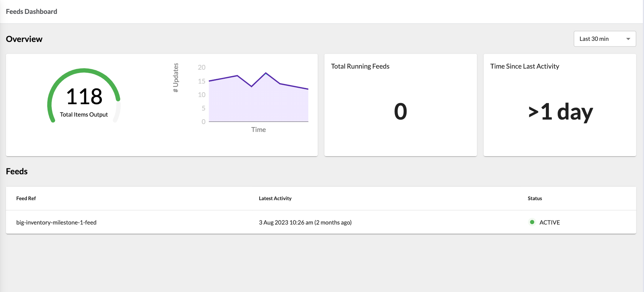The height and width of the screenshot is (292, 644).
Task: Click the Feed Ref column header
Action: click(x=26, y=198)
